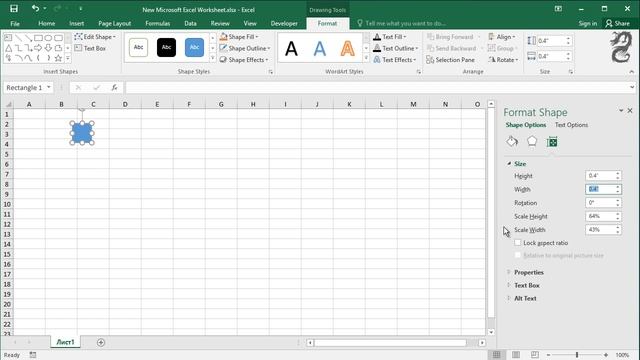The image size is (640, 360).
Task: Switch to the Home tab
Action: 47,23
